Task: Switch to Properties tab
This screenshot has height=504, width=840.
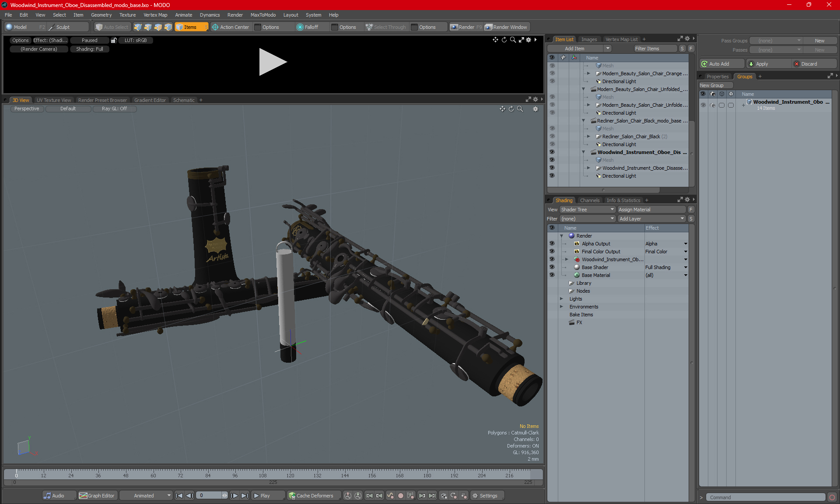Action: tap(717, 77)
